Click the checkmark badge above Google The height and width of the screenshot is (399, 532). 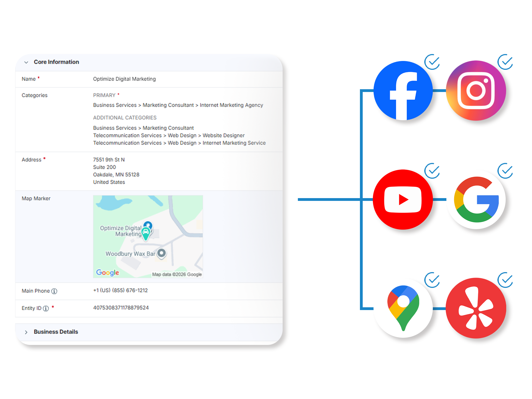click(x=505, y=171)
